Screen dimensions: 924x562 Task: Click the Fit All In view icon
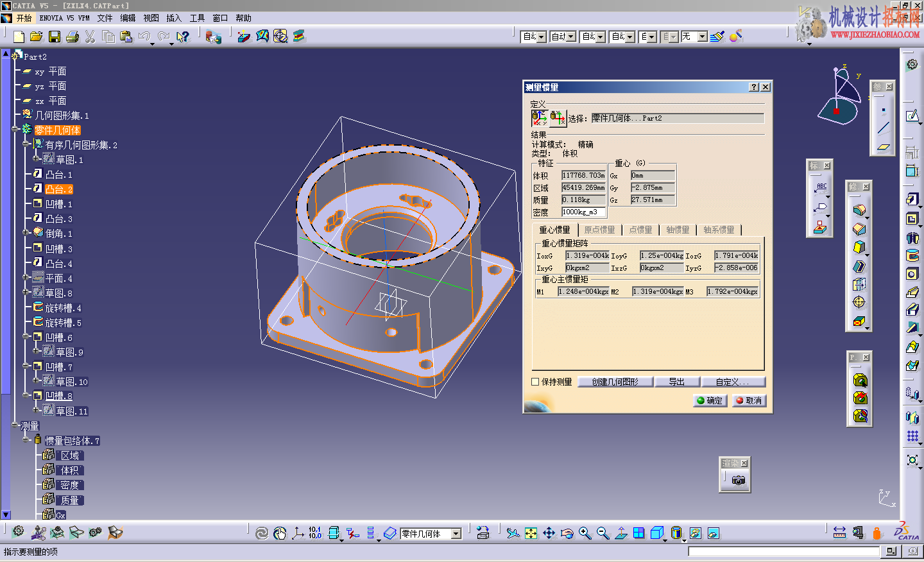coord(531,533)
